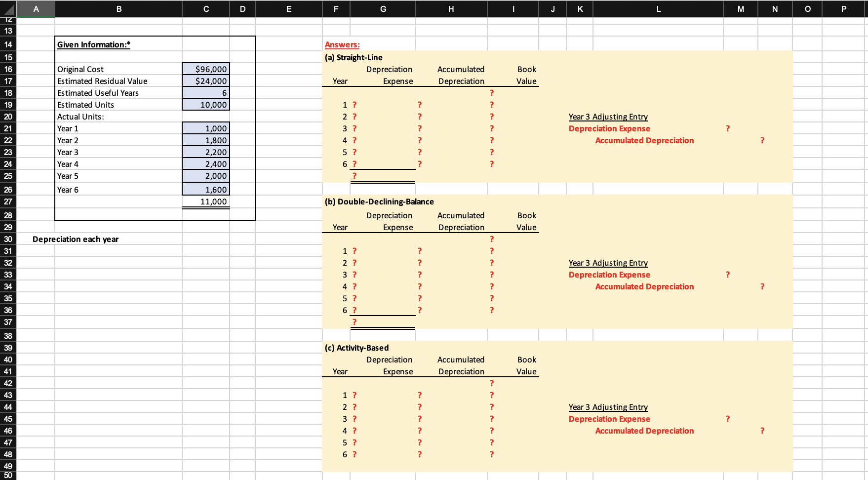Click the red "Answers:" heading
The image size is (868, 480).
(x=342, y=44)
